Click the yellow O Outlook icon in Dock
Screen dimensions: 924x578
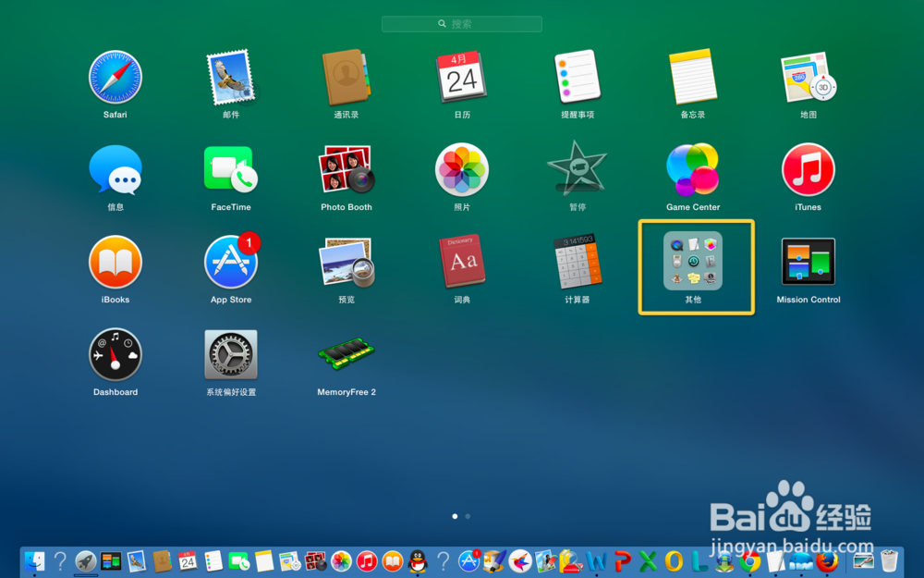click(674, 561)
